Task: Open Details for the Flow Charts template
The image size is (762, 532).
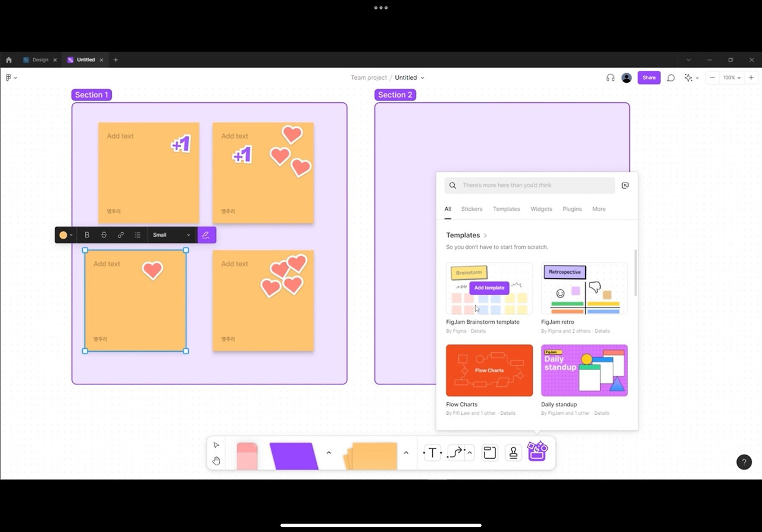Action: [x=508, y=414]
